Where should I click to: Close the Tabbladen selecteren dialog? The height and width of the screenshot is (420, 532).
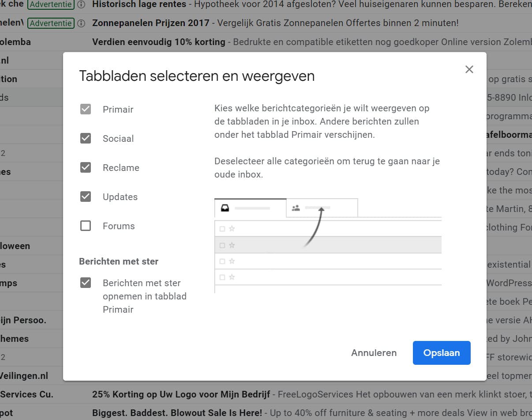point(469,69)
